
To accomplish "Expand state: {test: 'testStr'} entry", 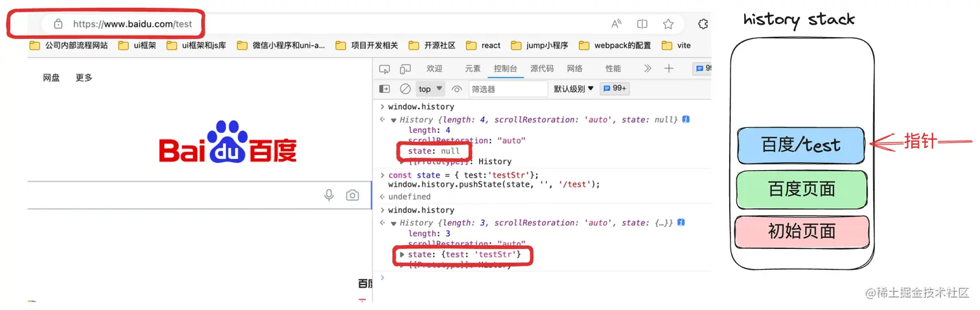I will pyautogui.click(x=402, y=254).
